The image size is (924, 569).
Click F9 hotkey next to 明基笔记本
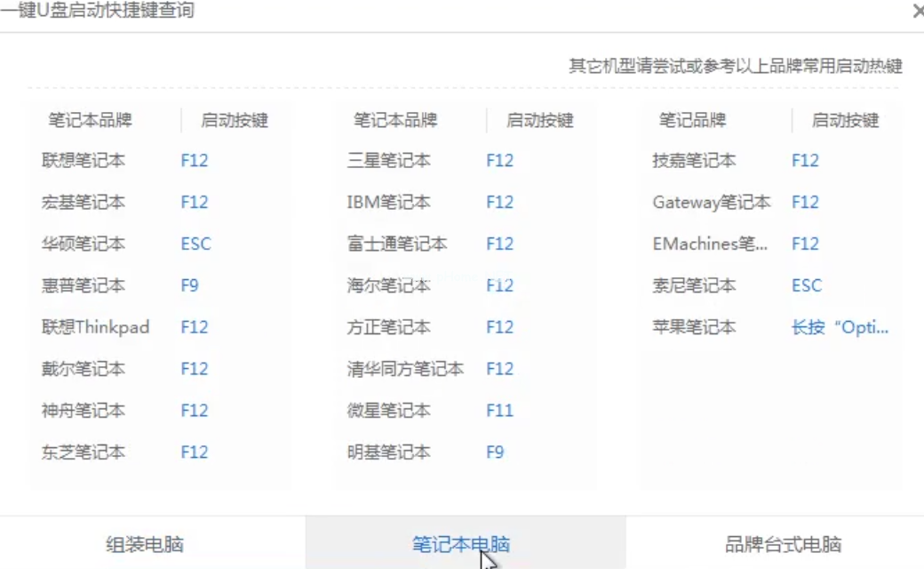click(495, 453)
